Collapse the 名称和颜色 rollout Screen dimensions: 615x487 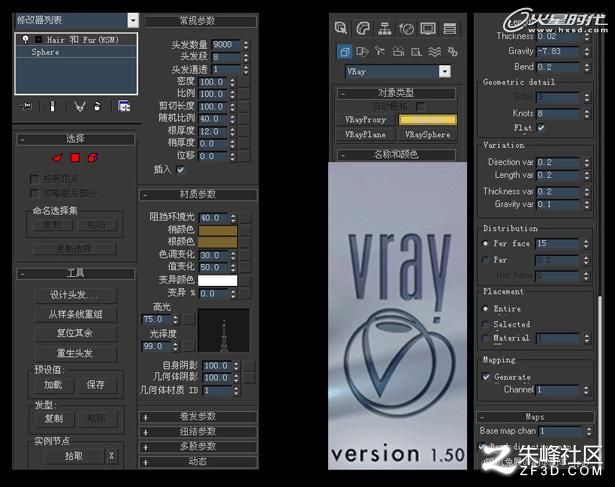396,155
